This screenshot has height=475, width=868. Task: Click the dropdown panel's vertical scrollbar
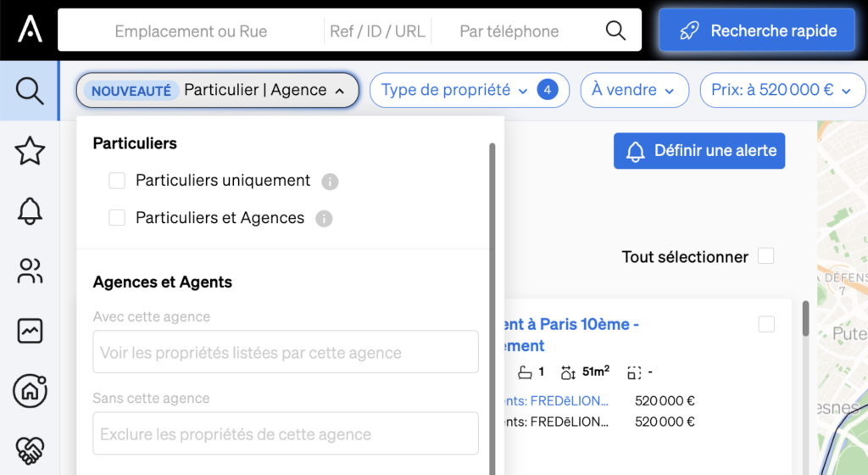point(492,309)
